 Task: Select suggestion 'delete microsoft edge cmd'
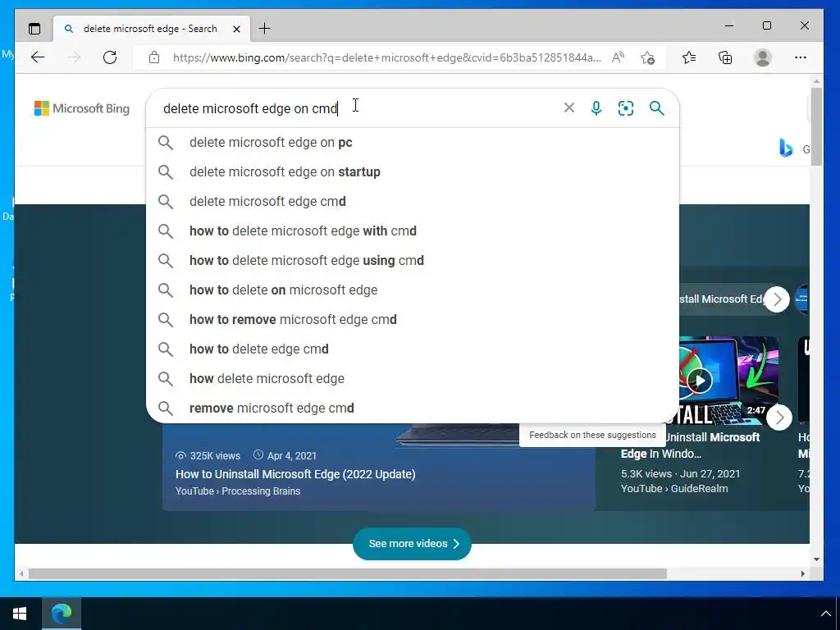(413, 202)
